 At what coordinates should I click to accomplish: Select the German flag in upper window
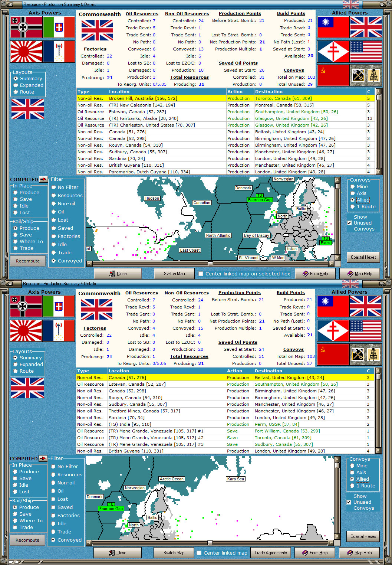click(26, 27)
